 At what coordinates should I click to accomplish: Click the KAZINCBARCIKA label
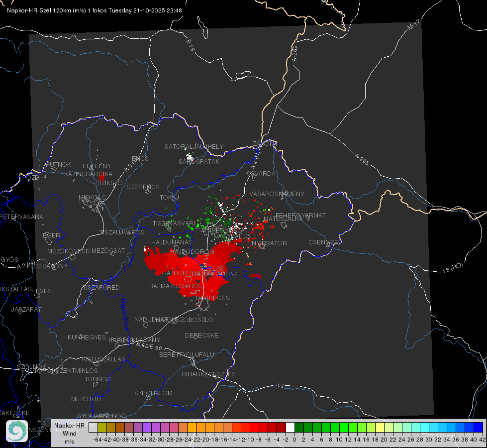[88, 174]
